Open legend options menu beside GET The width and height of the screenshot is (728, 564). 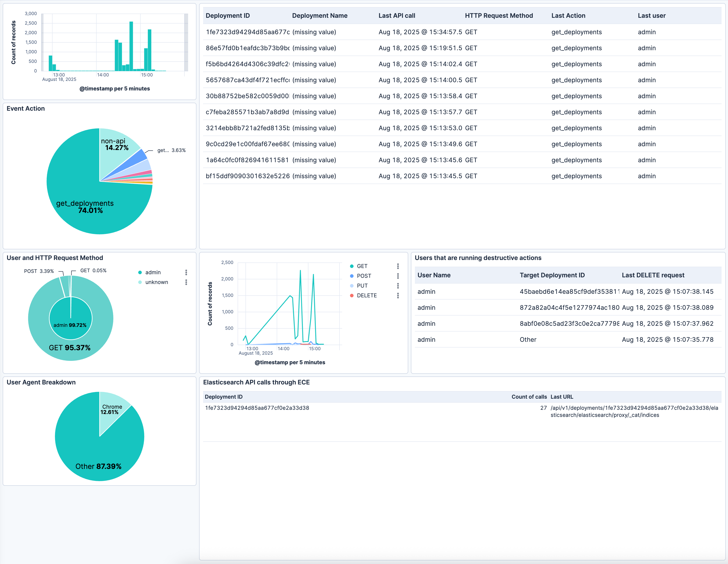click(x=398, y=266)
